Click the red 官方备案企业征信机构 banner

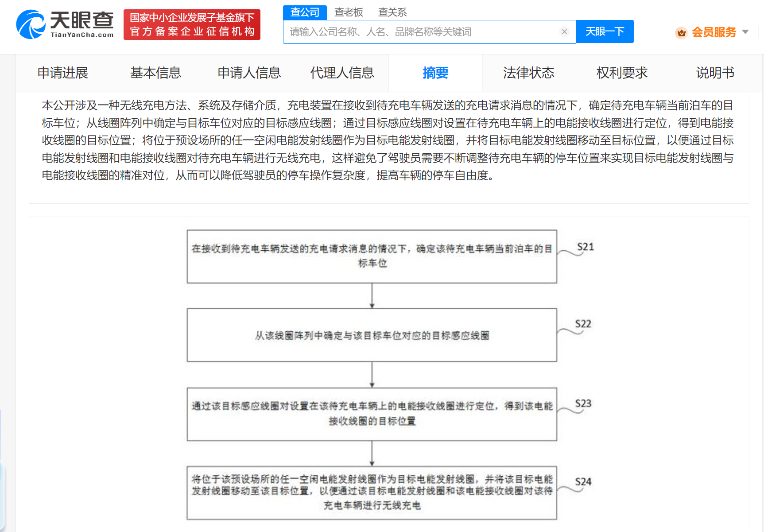pyautogui.click(x=192, y=25)
